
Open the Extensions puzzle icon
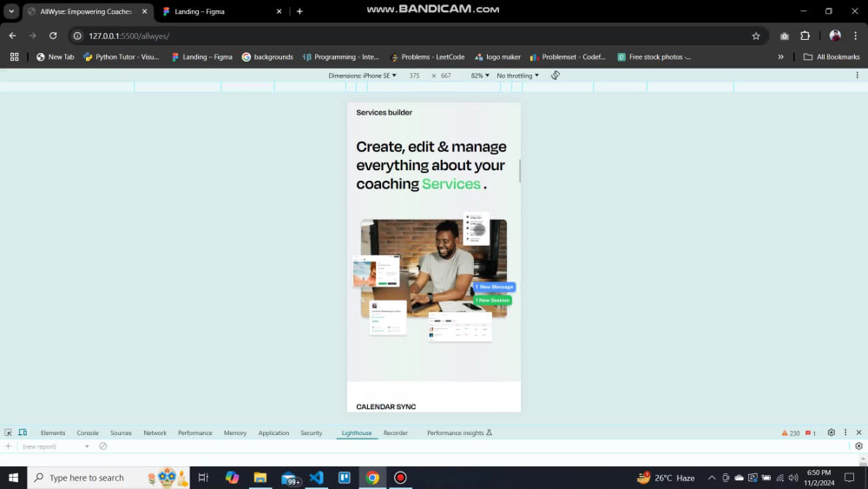pyautogui.click(x=805, y=36)
